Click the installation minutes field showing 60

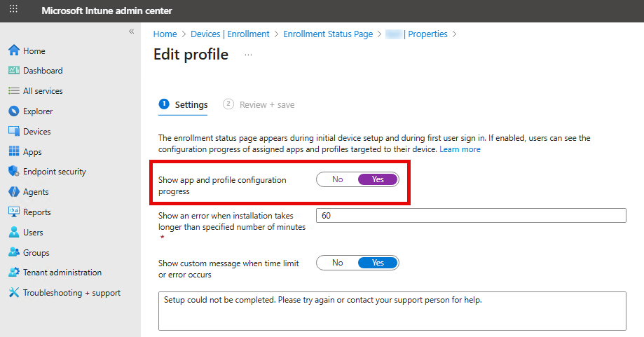[471, 216]
